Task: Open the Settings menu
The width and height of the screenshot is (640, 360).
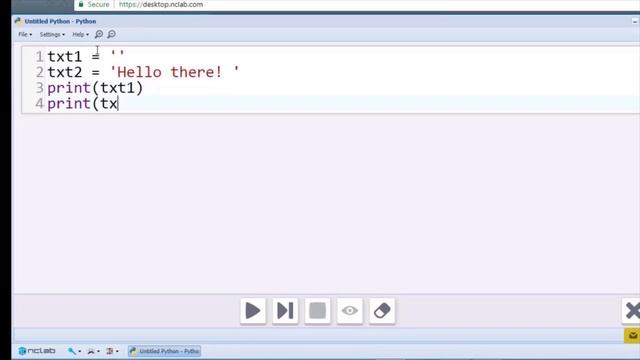Action: coord(52,35)
